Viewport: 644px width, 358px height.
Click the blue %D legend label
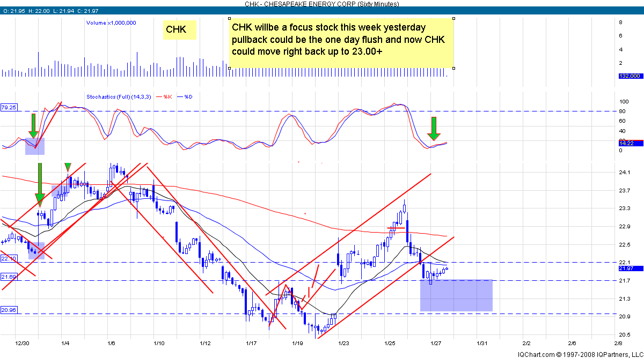188,96
